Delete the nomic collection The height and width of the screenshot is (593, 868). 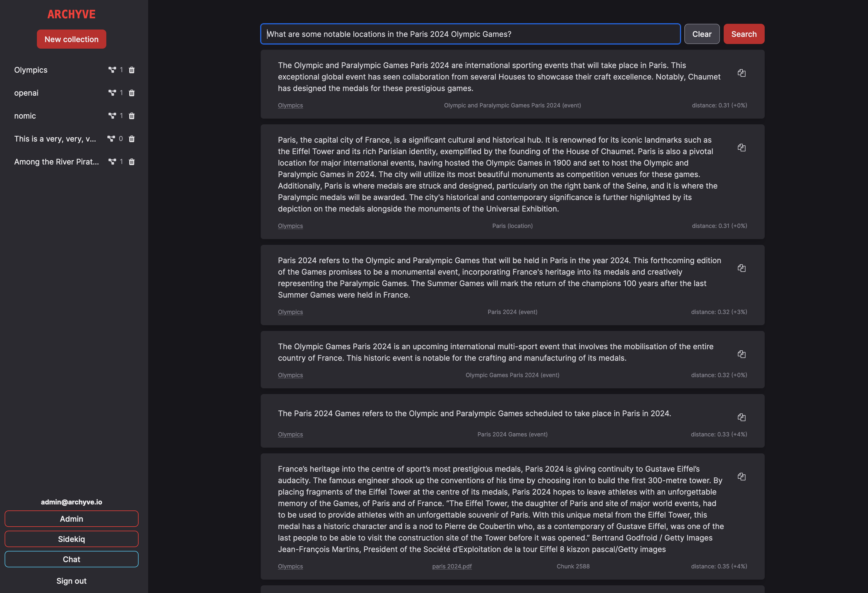click(131, 116)
